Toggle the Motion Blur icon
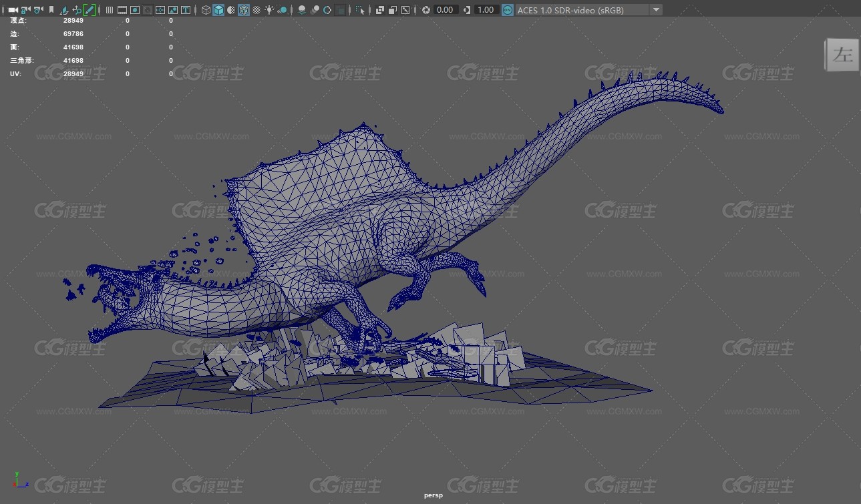 coord(315,10)
